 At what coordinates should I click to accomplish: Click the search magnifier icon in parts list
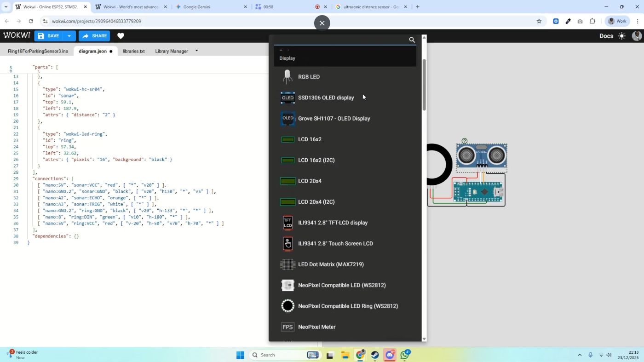click(412, 40)
